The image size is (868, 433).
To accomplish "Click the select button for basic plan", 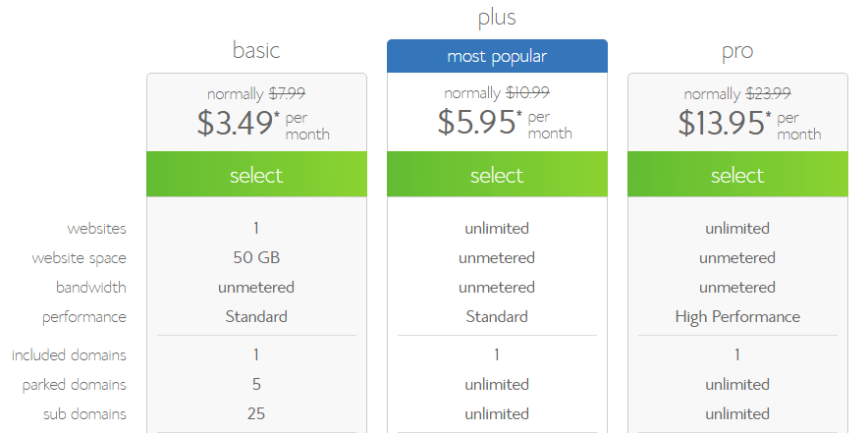I will [x=256, y=175].
